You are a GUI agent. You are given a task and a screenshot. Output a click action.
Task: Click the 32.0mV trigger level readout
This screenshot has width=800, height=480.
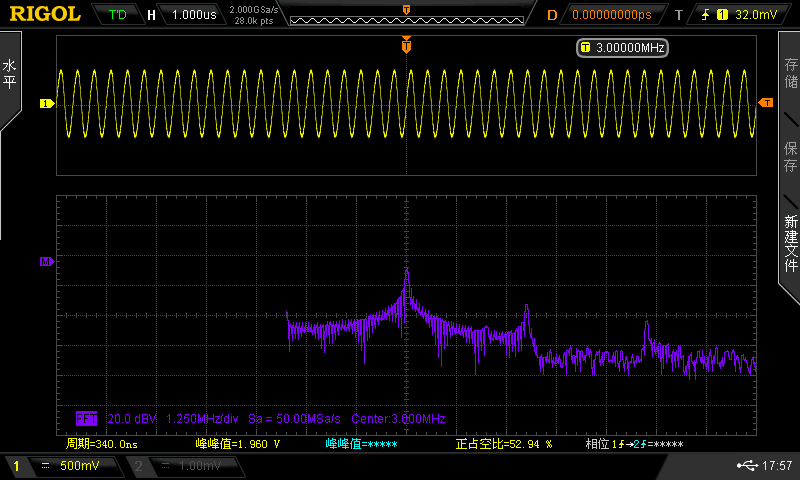coord(756,15)
